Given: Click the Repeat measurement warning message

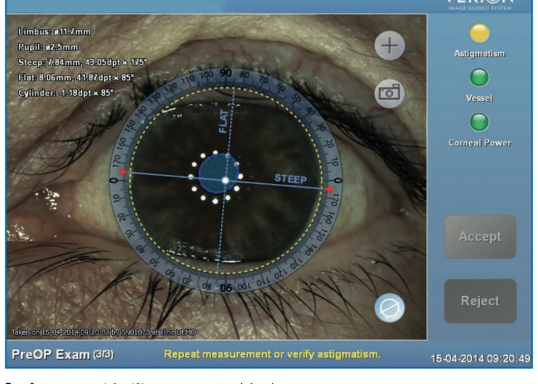Looking at the screenshot, I should tap(272, 354).
